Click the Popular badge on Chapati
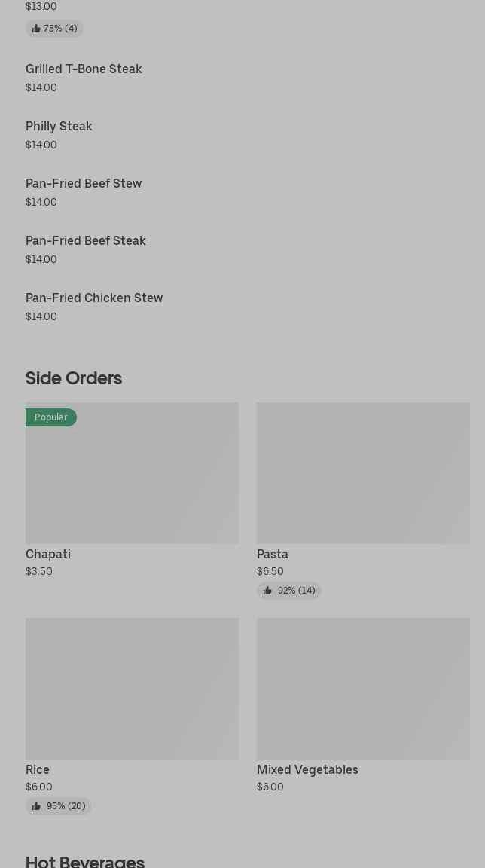Screen dimensions: 485x868 (x=51, y=417)
